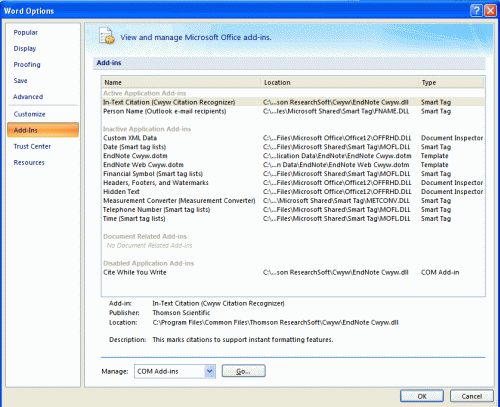Click the Type column header

pos(452,82)
